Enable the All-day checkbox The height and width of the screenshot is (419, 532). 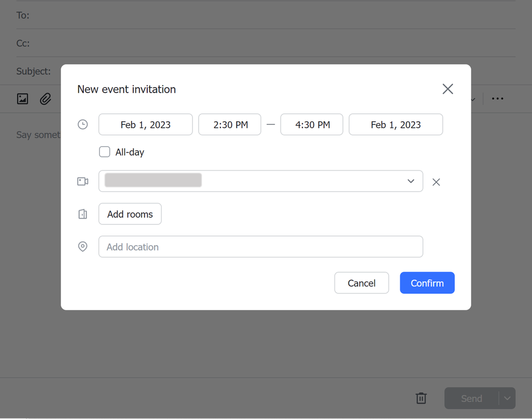point(104,152)
